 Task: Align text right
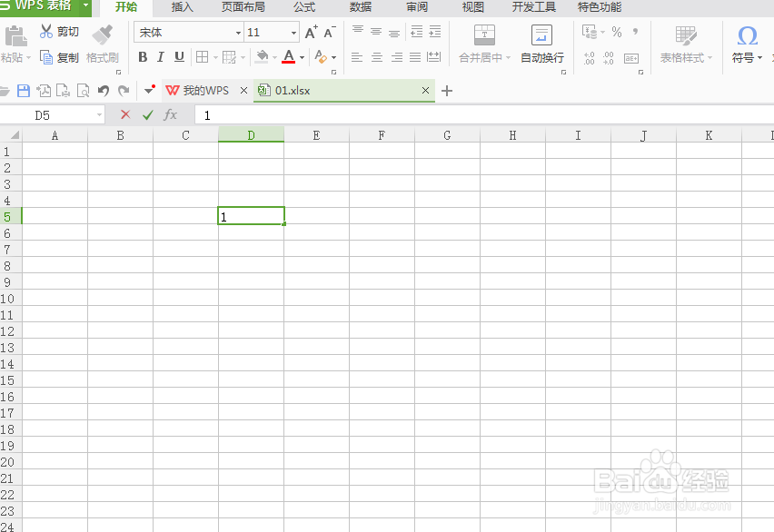pos(396,57)
